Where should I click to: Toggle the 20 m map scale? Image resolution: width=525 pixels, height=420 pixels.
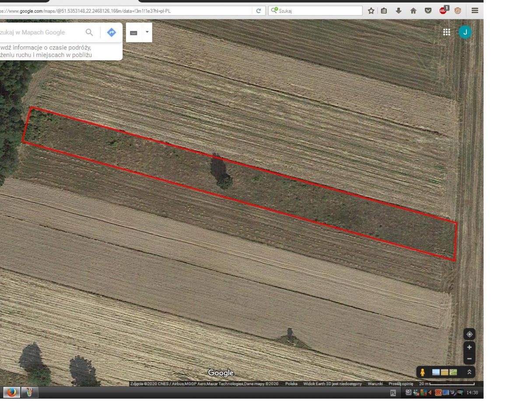446,384
